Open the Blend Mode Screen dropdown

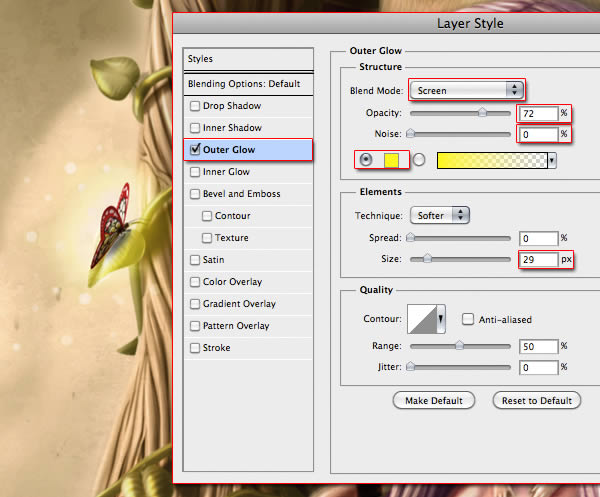point(466,90)
